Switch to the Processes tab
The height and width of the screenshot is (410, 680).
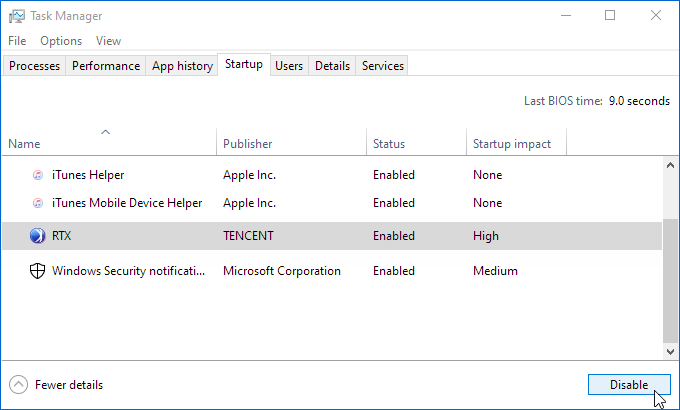[x=34, y=66]
